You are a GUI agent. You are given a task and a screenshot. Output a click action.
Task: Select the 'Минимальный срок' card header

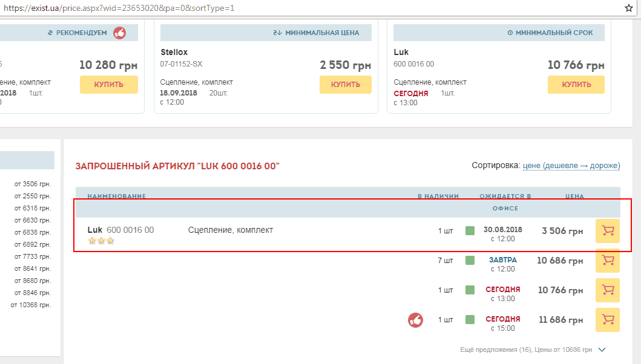(499, 33)
